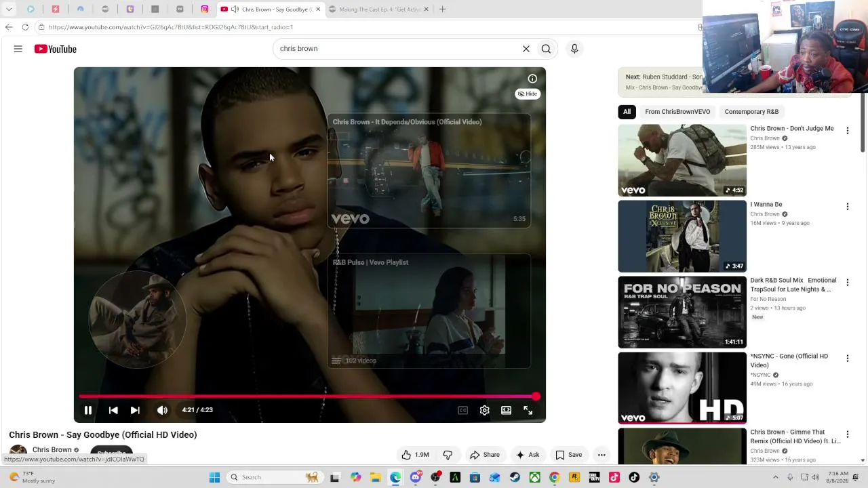Screen dimensions: 868x488
Task: Launch Steam from the taskbar
Action: [x=515, y=477]
